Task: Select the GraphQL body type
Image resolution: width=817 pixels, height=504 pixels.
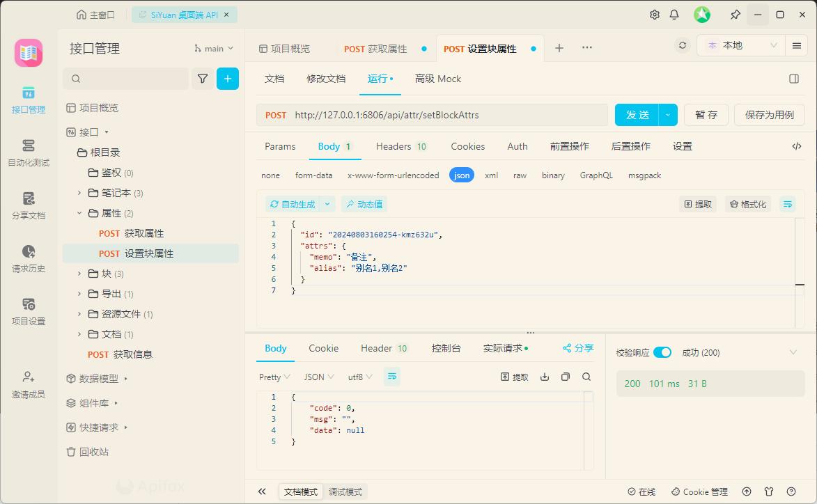Action: (597, 175)
